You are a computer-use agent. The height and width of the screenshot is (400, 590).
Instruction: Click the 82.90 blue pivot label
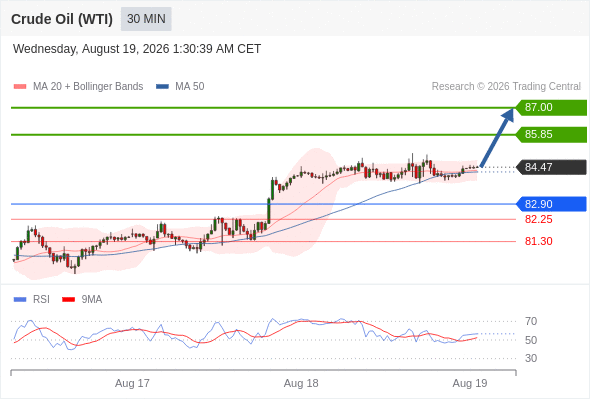pos(551,204)
